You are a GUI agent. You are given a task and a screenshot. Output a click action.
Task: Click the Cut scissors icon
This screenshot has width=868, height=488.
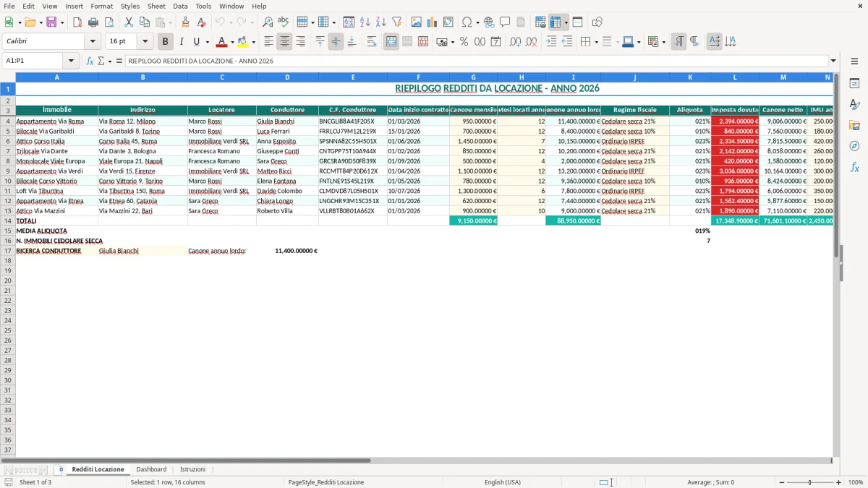129,22
